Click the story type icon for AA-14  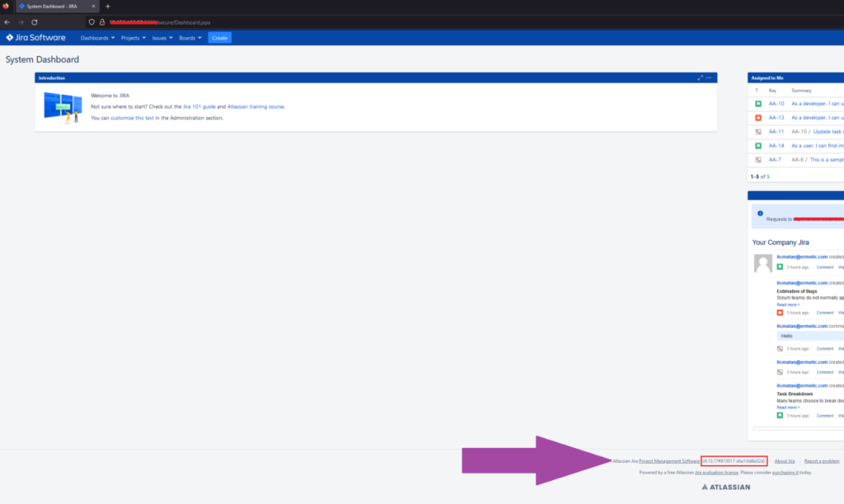point(758,146)
